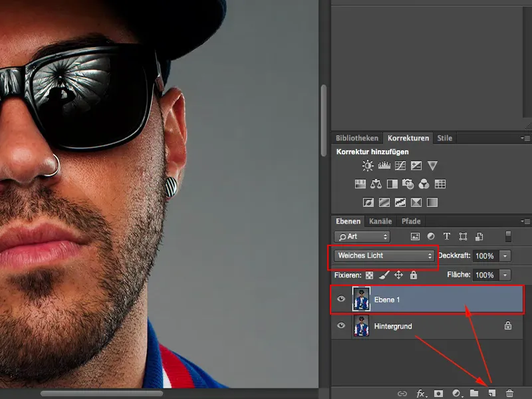Hide the Ebene 1 layer
Image resolution: width=532 pixels, height=399 pixels.
[x=341, y=299]
